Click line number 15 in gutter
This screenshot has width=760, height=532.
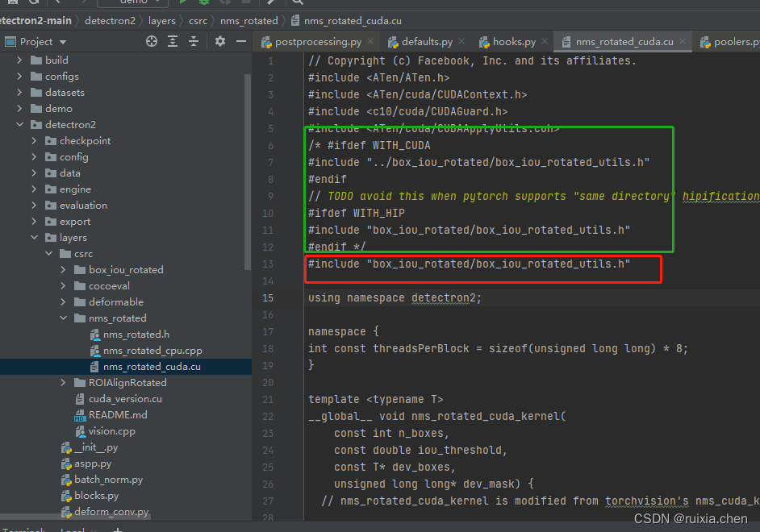click(268, 297)
